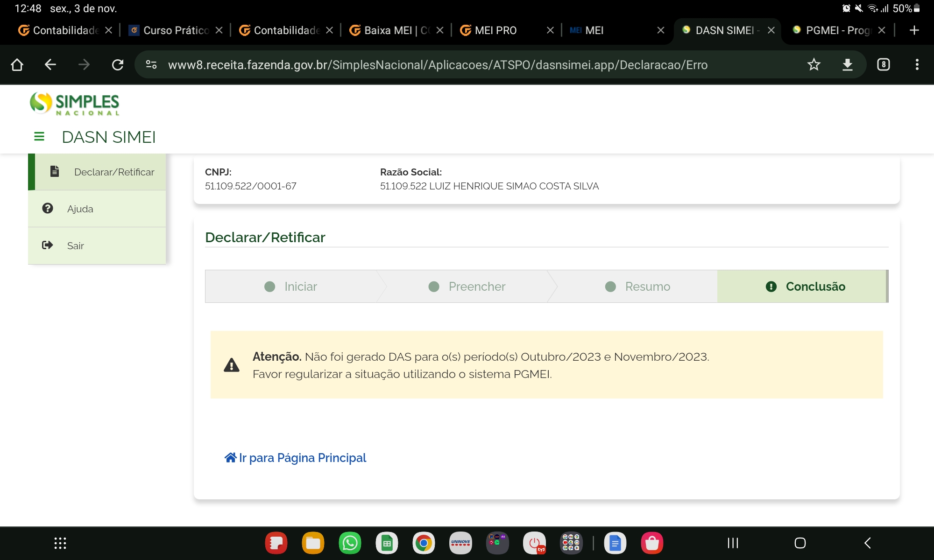The width and height of the screenshot is (934, 560).
Task: Open the tab switcher showing 8 tabs
Action: (x=883, y=64)
